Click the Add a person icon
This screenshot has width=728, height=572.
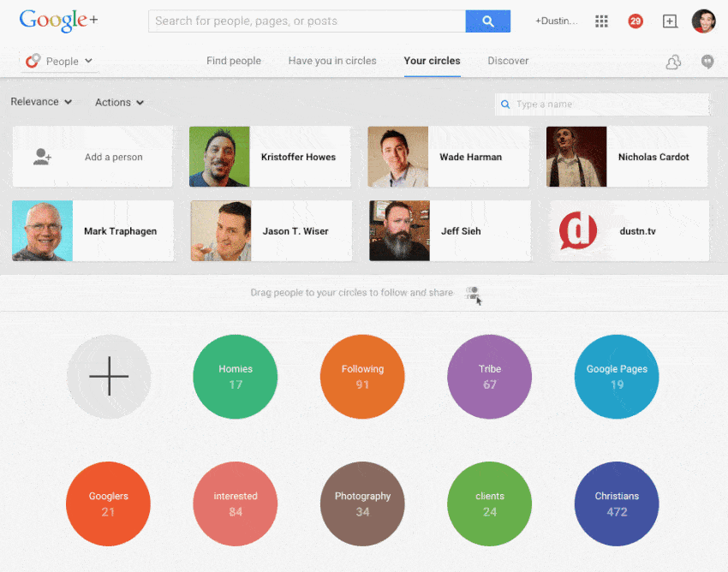tap(42, 157)
